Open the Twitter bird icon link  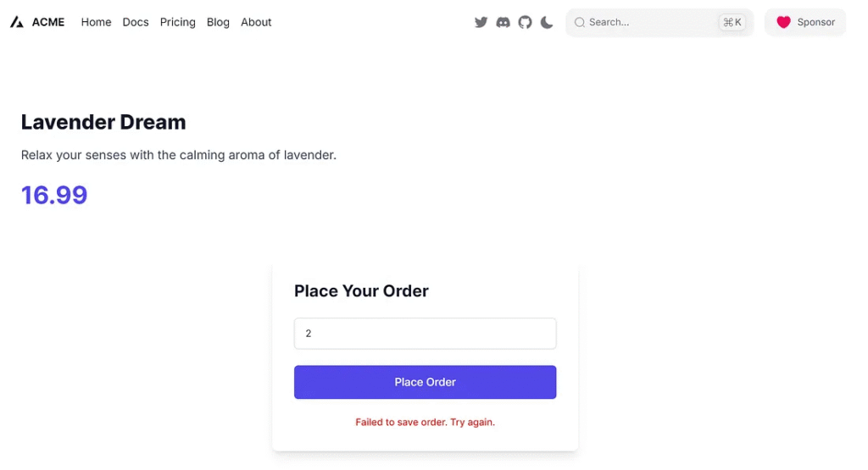[x=481, y=23]
